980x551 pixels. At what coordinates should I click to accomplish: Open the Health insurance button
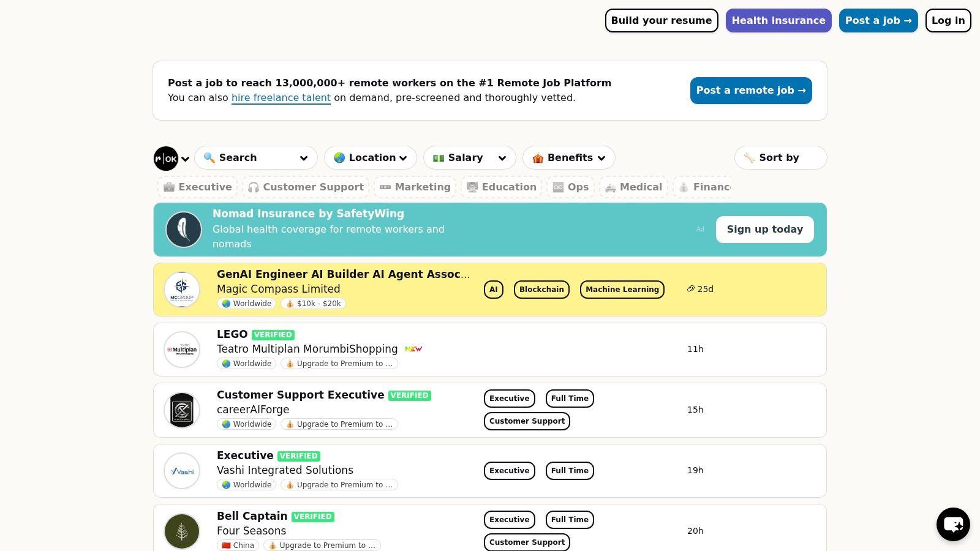(778, 21)
